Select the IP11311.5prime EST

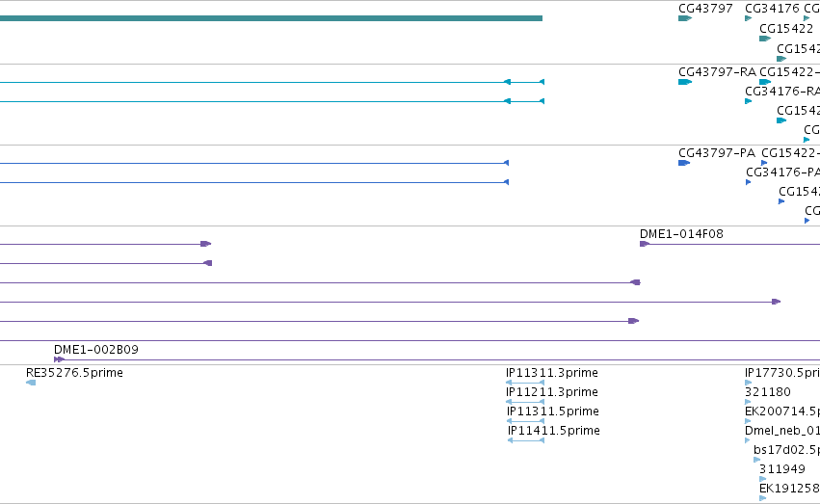[x=553, y=411]
